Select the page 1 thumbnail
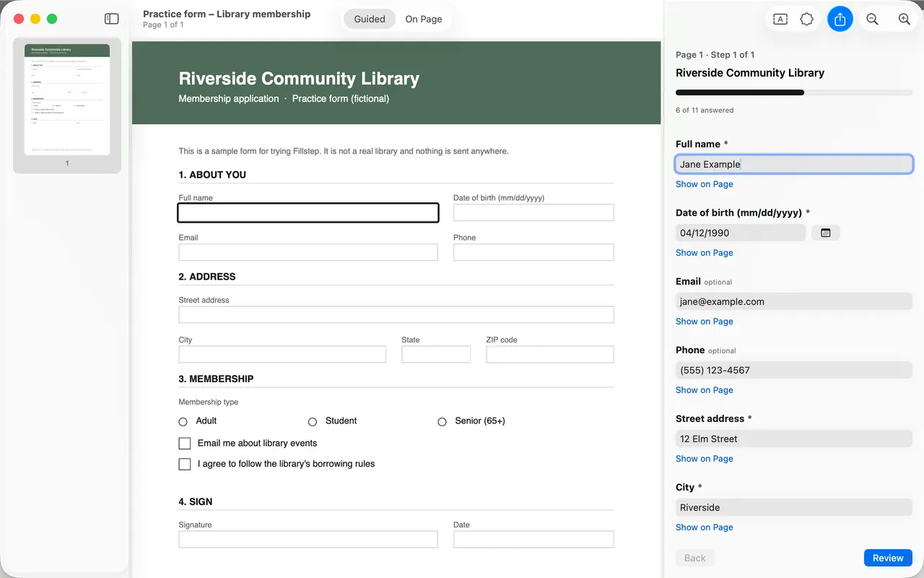Viewport: 924px width, 578px height. tap(67, 100)
